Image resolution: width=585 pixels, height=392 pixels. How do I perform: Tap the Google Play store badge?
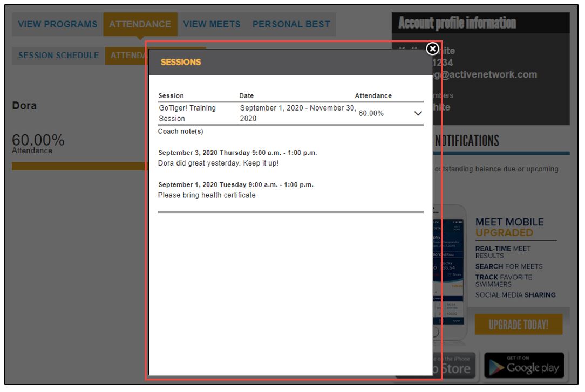(x=524, y=366)
